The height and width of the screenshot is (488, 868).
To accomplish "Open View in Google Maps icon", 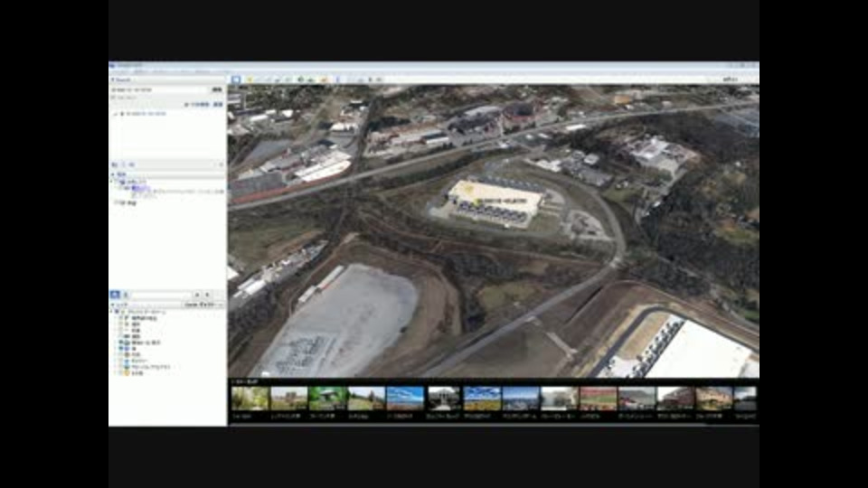I will tap(380, 80).
